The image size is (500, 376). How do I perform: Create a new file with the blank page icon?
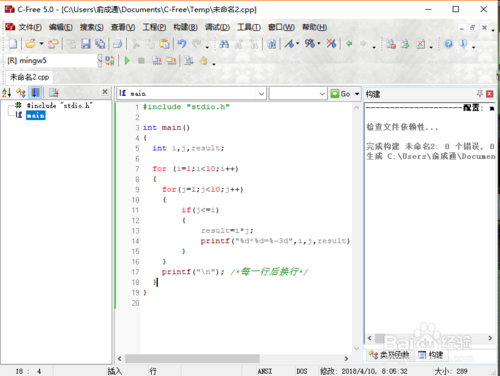[13, 44]
